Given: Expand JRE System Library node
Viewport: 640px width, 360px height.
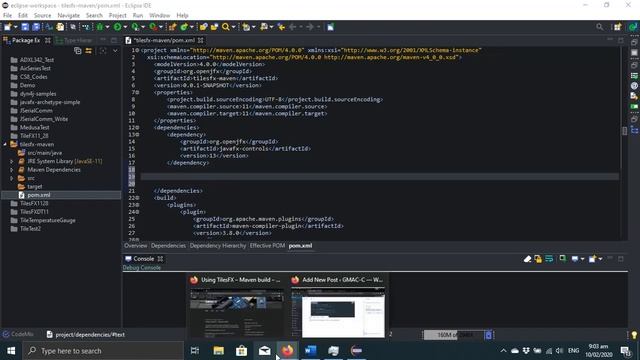Looking at the screenshot, I should tap(12, 161).
